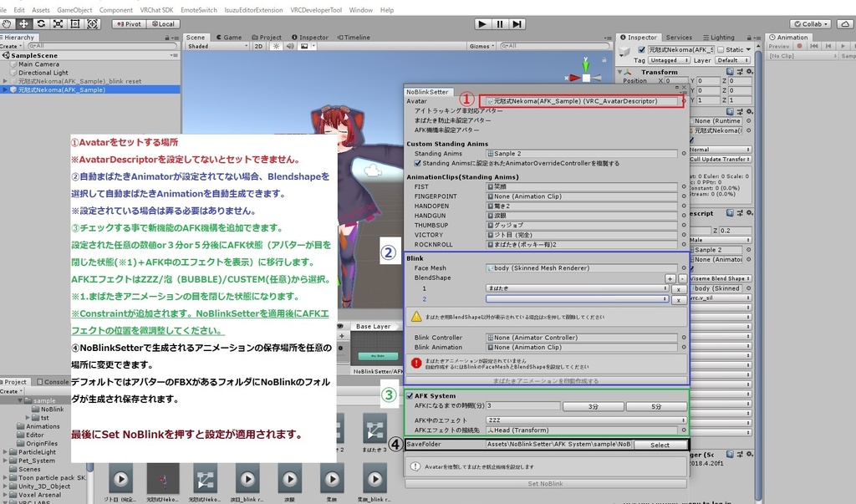Open the Layer Default dropdown
The height and width of the screenshot is (504, 856).
coord(731,61)
